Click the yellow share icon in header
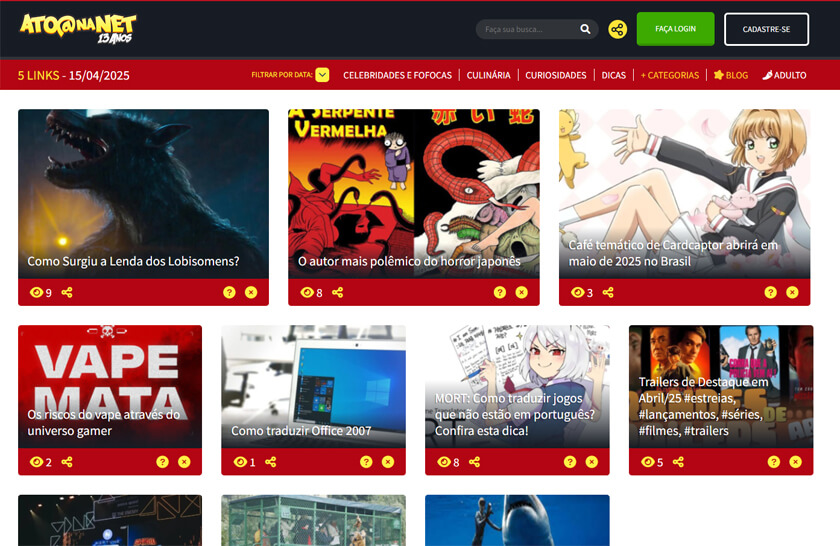The width and height of the screenshot is (840, 546). [x=618, y=30]
